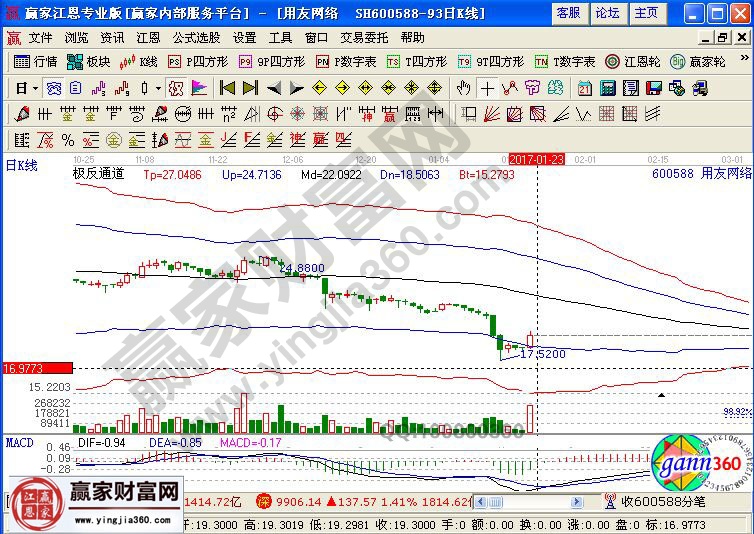Click the 论坛 forum button

607,13
